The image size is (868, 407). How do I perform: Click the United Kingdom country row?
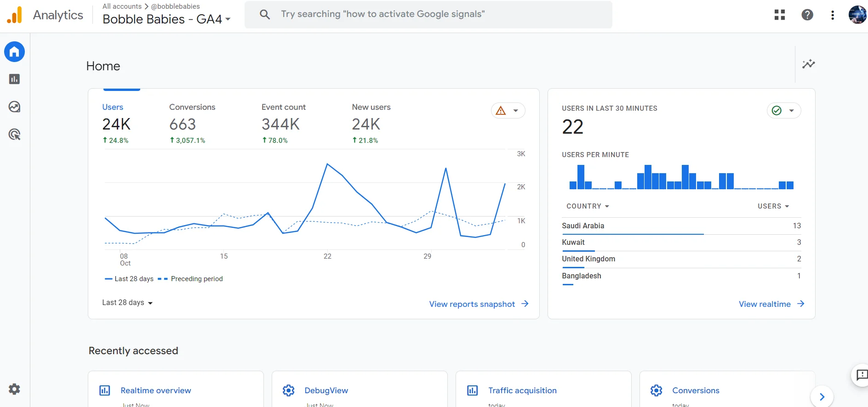point(681,259)
